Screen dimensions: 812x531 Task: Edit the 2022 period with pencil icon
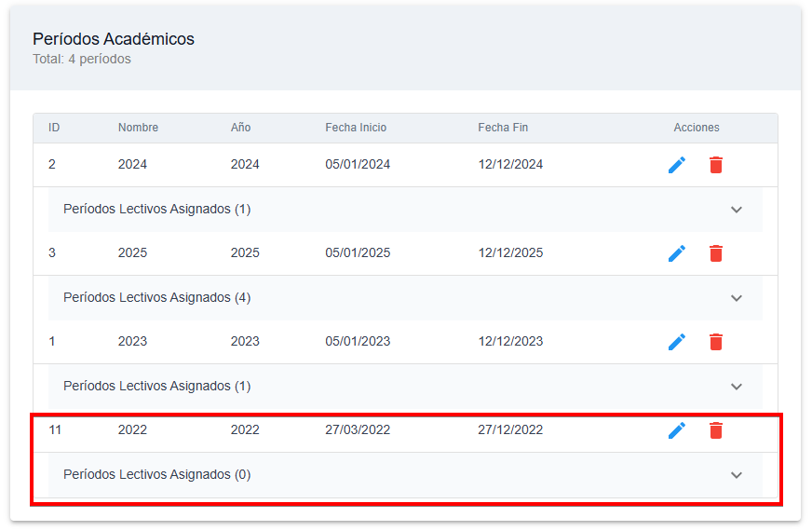click(x=677, y=430)
